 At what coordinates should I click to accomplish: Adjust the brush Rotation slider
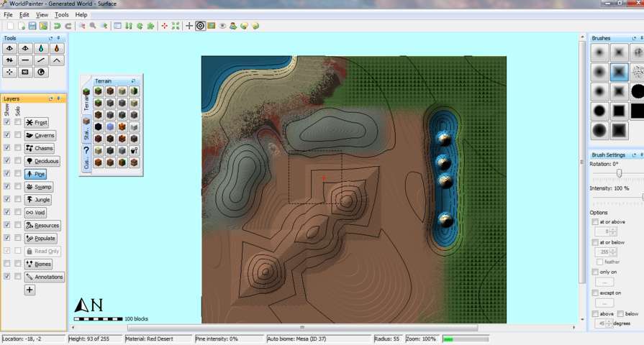(618, 173)
